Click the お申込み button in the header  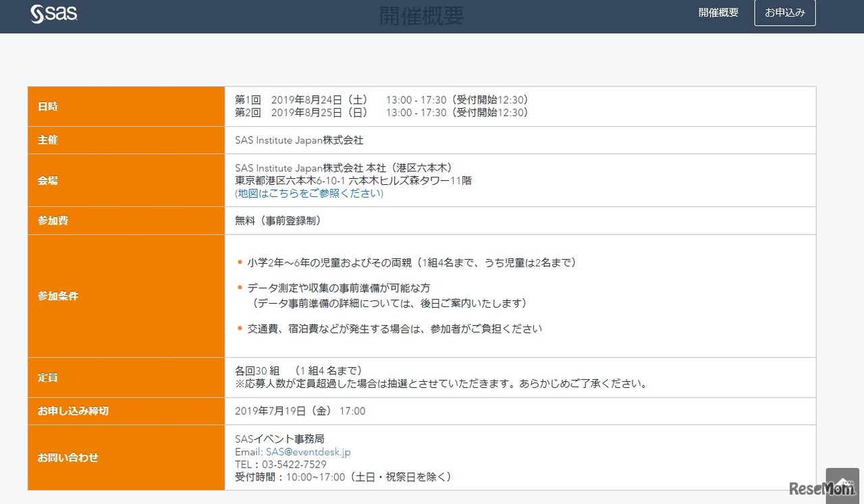[785, 12]
